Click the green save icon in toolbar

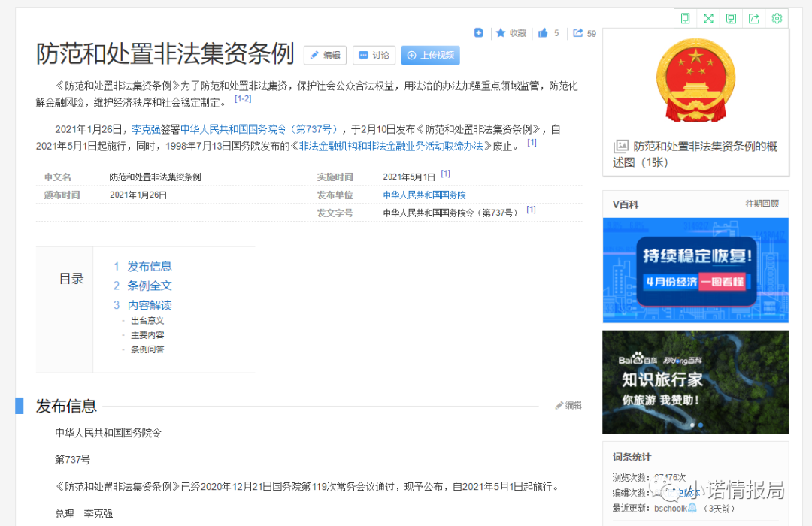tap(732, 19)
